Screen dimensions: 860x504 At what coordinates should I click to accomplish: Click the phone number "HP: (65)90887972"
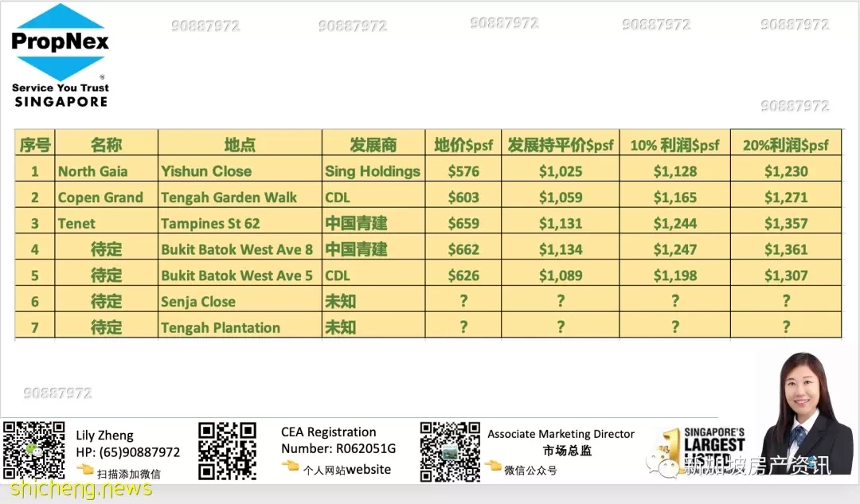pyautogui.click(x=127, y=452)
